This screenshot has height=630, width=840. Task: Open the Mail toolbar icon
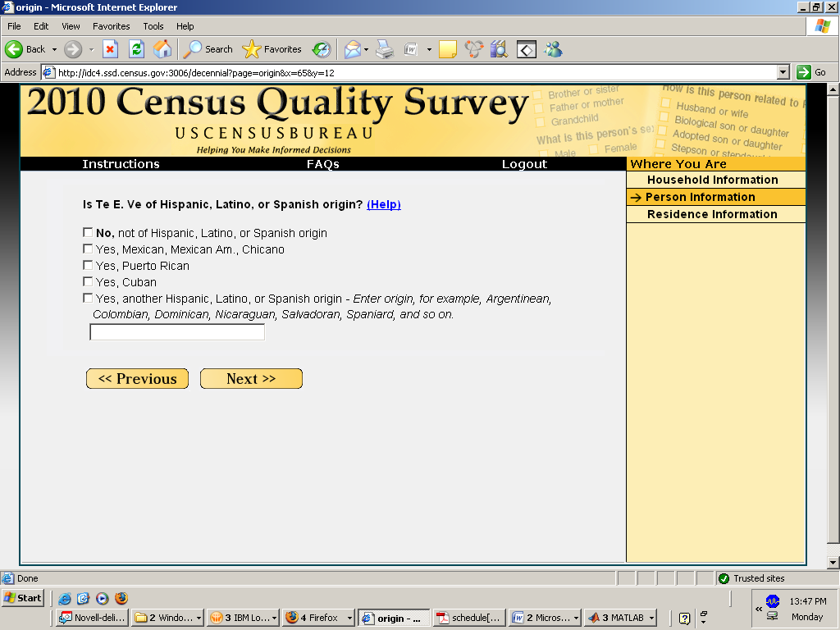tap(352, 49)
